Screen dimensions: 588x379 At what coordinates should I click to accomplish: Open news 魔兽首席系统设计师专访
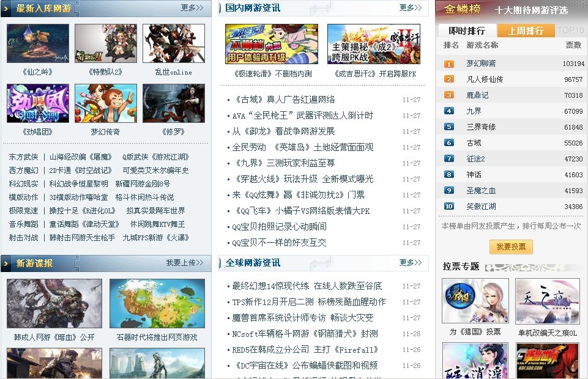click(303, 318)
